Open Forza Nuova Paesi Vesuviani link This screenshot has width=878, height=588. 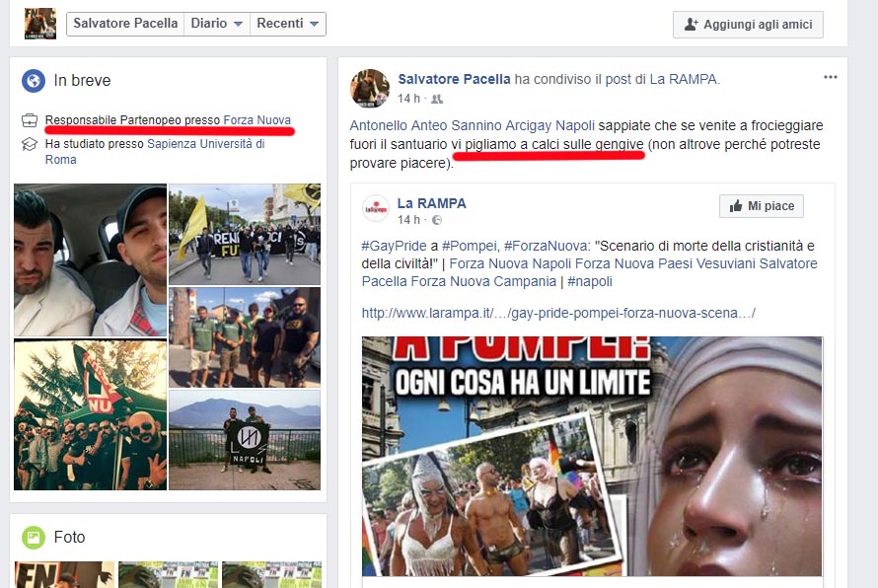[x=664, y=263]
